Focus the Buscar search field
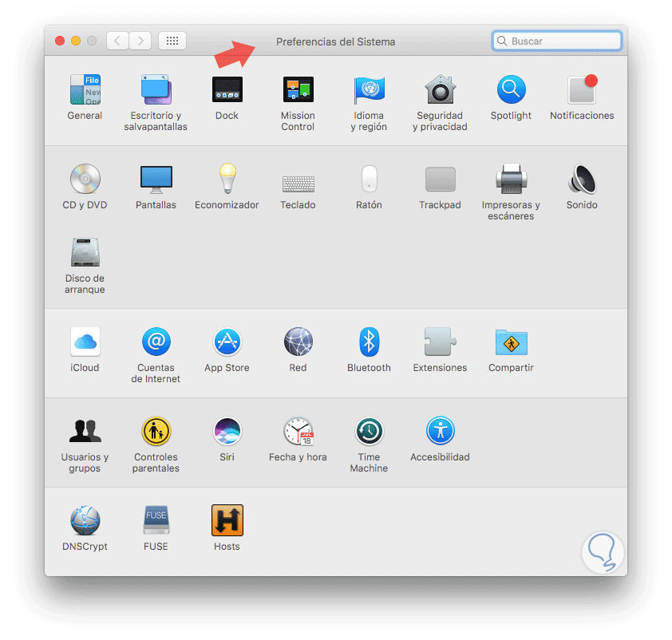 coord(557,41)
